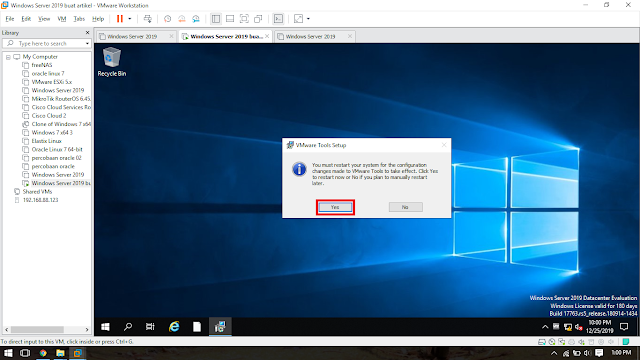Toggle the library sidebar view icon

coord(216,19)
